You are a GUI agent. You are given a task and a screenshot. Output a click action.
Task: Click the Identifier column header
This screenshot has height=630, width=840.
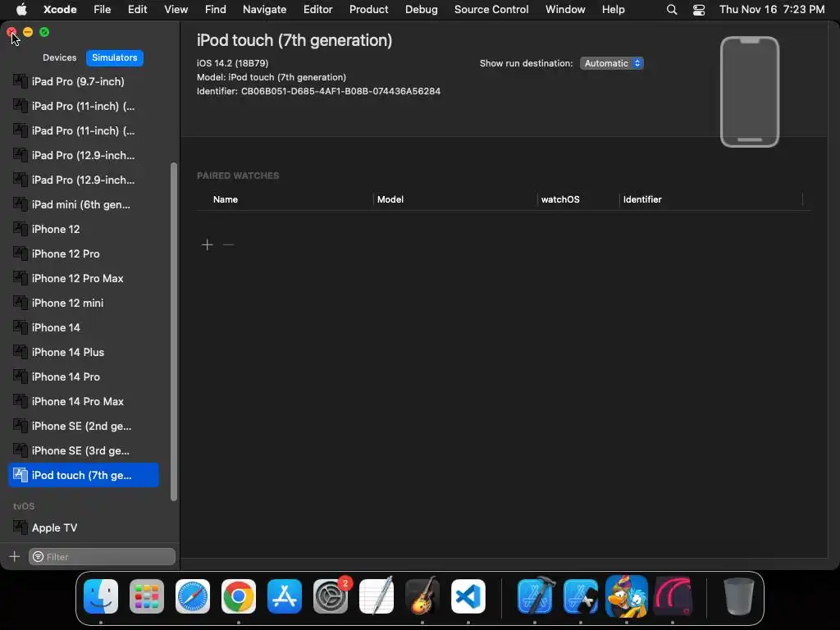coord(642,199)
